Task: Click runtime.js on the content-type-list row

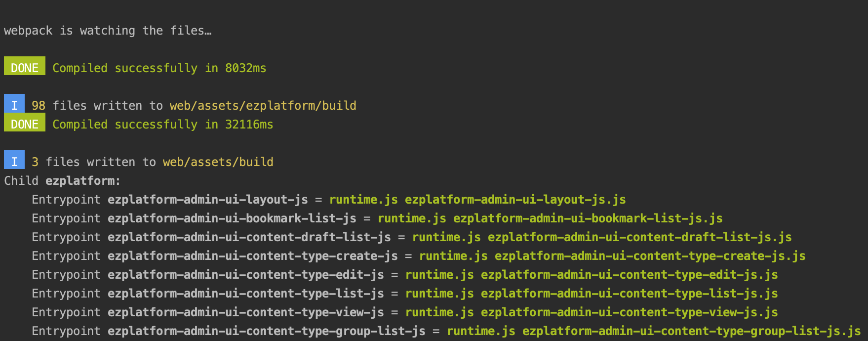Action: [439, 294]
